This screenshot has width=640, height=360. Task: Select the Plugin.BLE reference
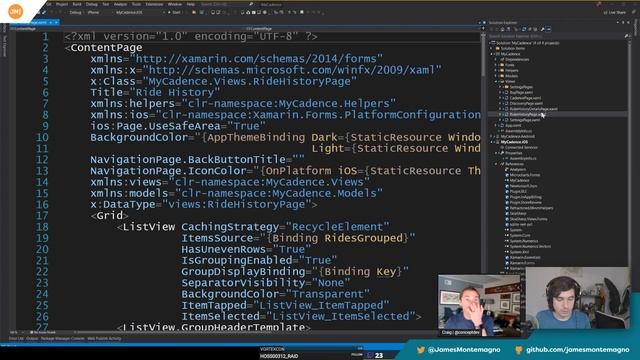(x=518, y=191)
